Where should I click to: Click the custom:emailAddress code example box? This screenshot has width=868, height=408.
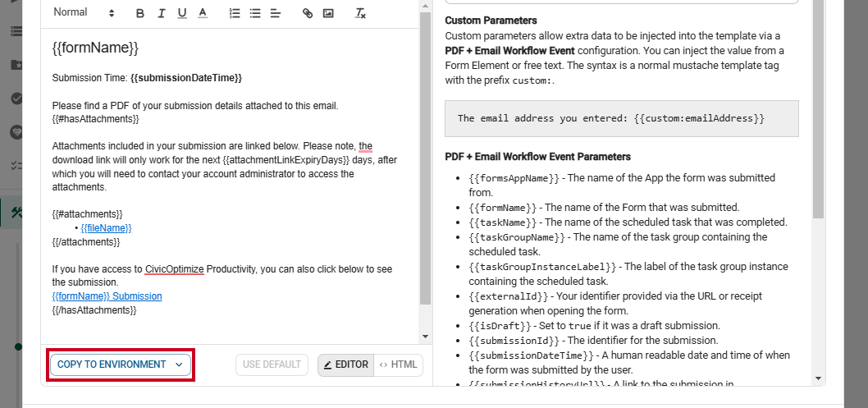click(x=622, y=118)
